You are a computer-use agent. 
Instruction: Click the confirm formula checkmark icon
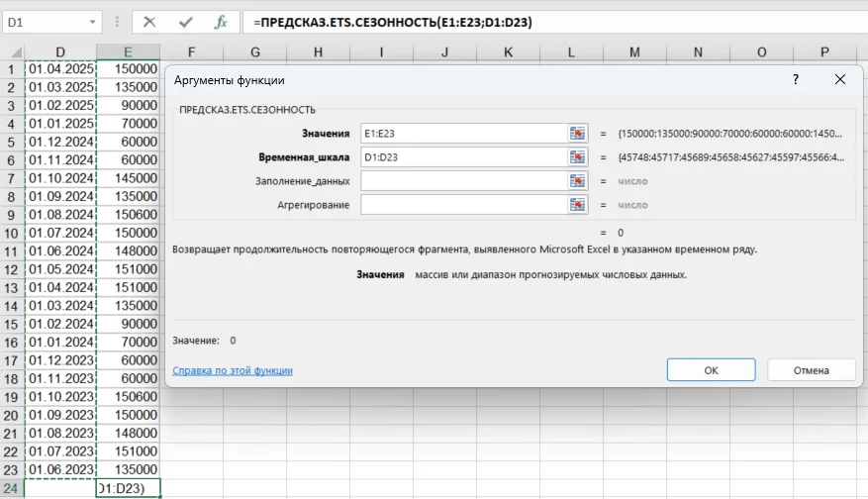185,22
